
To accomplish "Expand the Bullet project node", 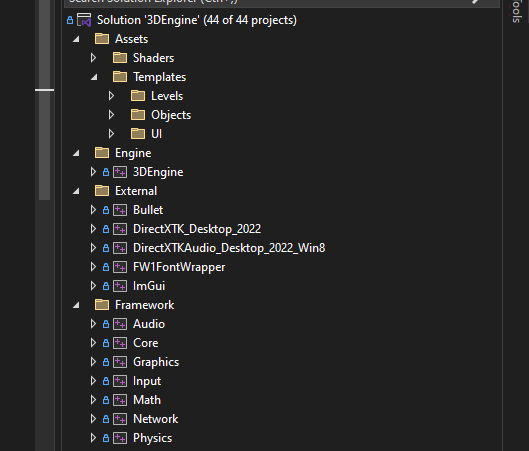I will pyautogui.click(x=93, y=210).
